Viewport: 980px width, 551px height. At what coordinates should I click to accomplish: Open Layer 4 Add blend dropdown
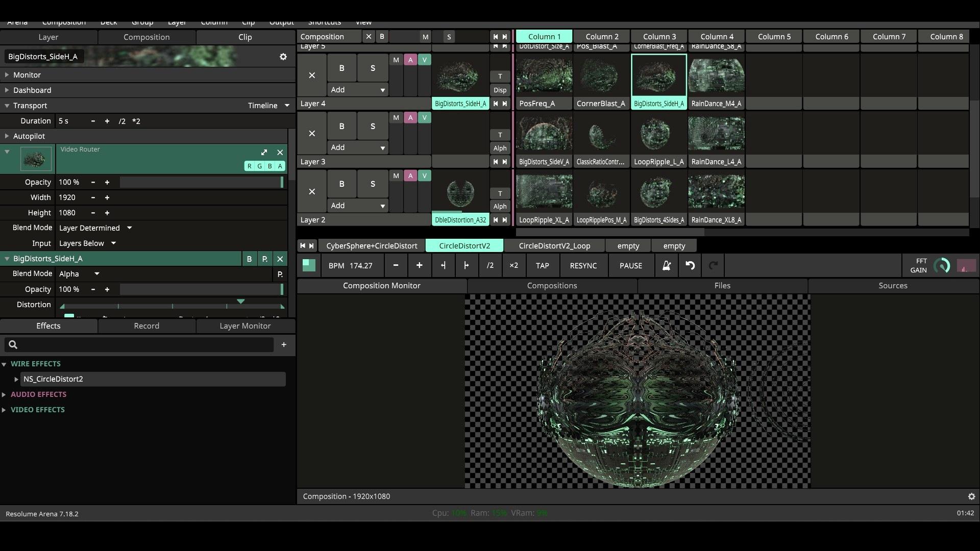[357, 90]
